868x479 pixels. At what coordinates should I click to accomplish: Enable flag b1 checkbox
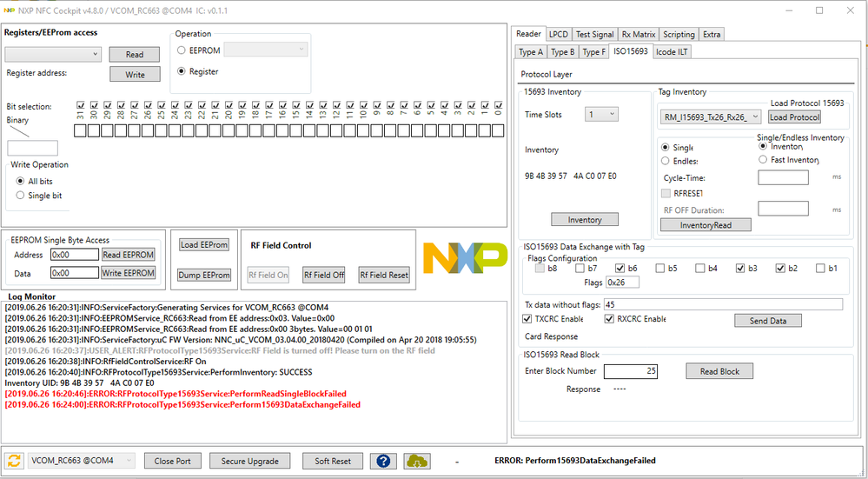820,269
